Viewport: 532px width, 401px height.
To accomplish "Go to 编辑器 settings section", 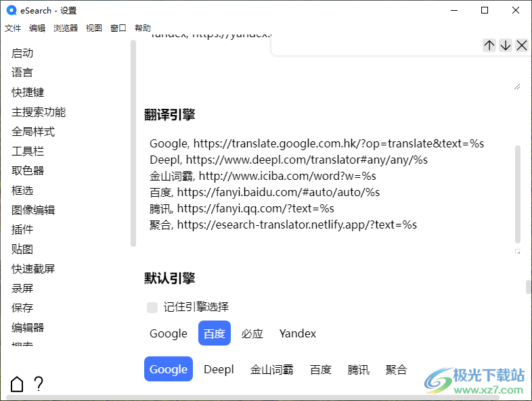I will (x=28, y=327).
